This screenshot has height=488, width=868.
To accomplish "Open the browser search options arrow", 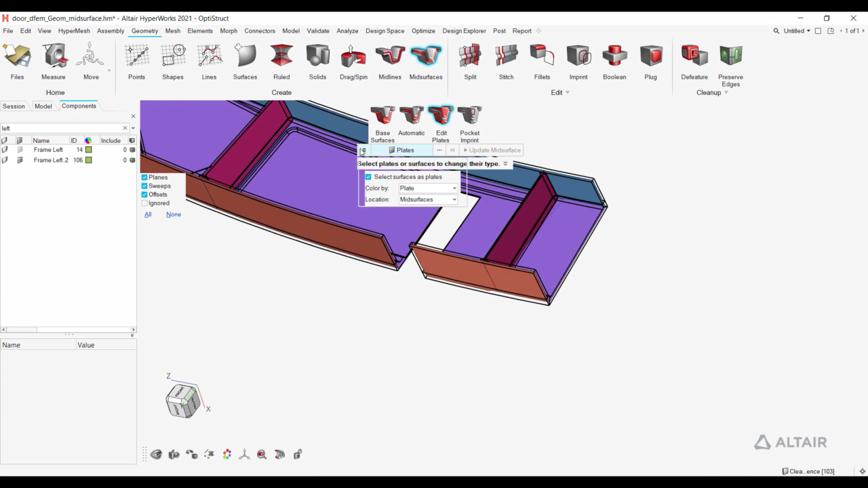I will [133, 128].
